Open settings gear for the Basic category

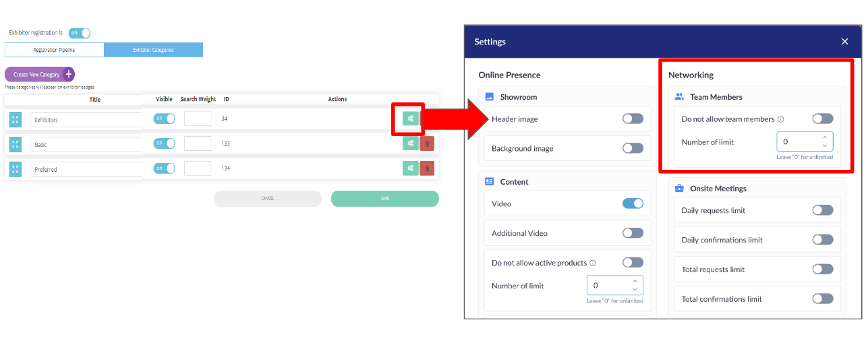410,144
